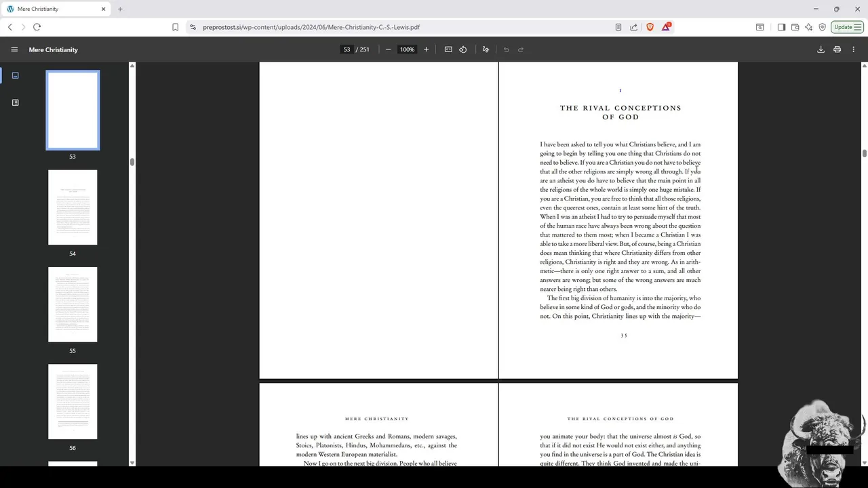Click the zoom level field showing 100%
The image size is (868, 488).
[407, 49]
